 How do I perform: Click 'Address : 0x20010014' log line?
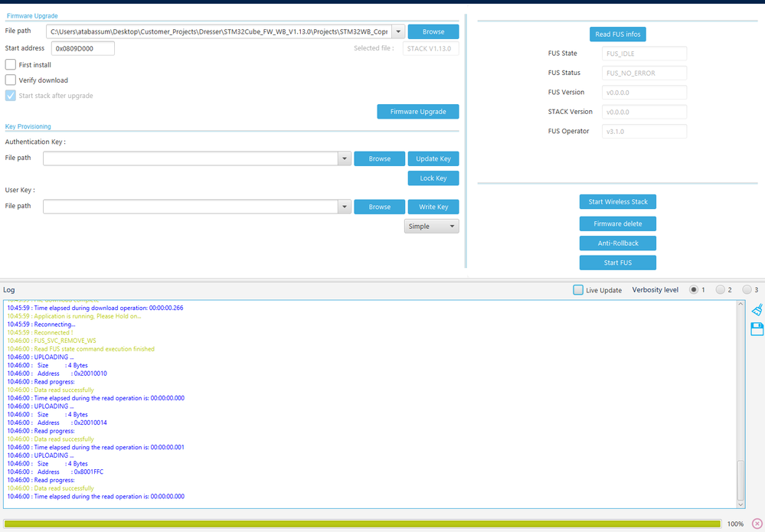click(x=57, y=423)
